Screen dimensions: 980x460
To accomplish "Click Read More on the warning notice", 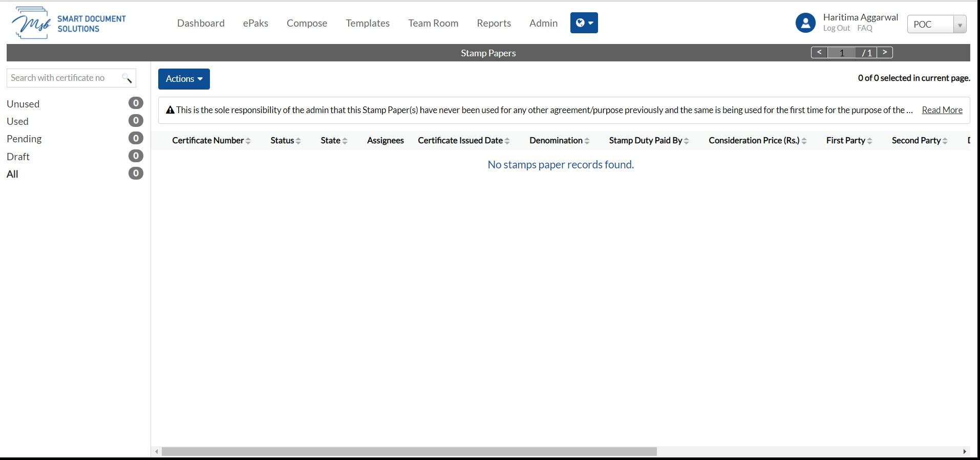I will point(942,110).
